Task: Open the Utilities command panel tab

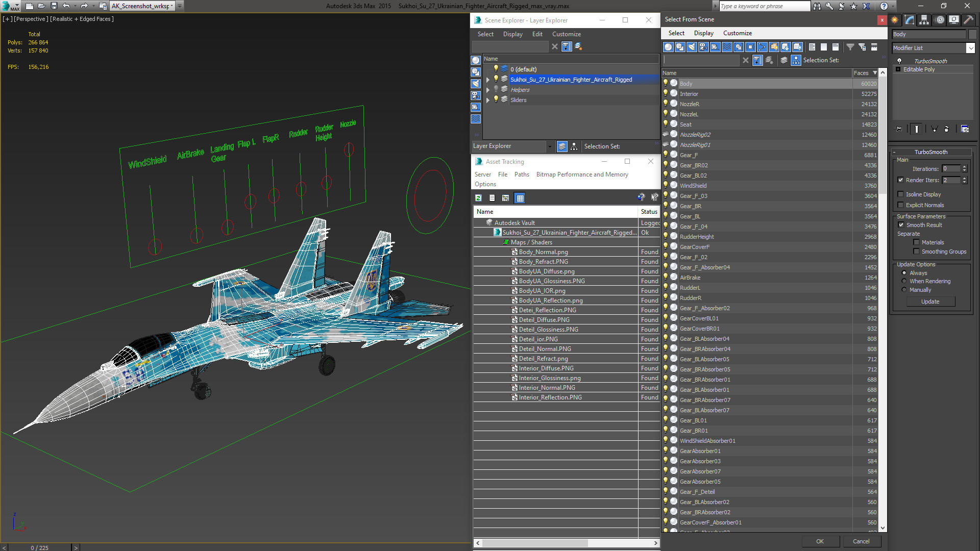Action: tap(969, 20)
